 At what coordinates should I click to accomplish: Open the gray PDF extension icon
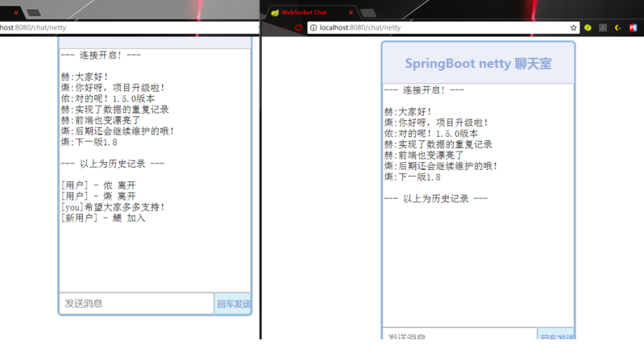point(603,27)
